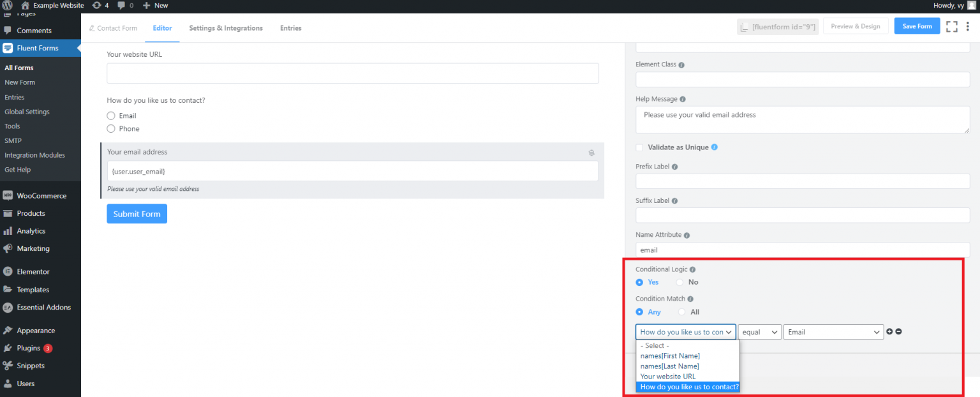Screen dimensions: 980x397
Task: Switch to Settings & Integrations tab
Action: (226, 28)
